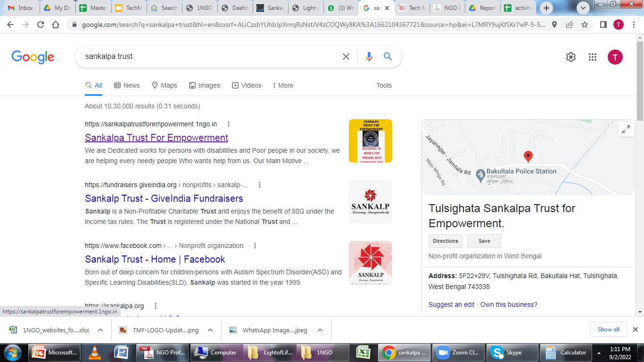Go back to the previous page
The height and width of the screenshot is (362, 644).
coord(11,25)
